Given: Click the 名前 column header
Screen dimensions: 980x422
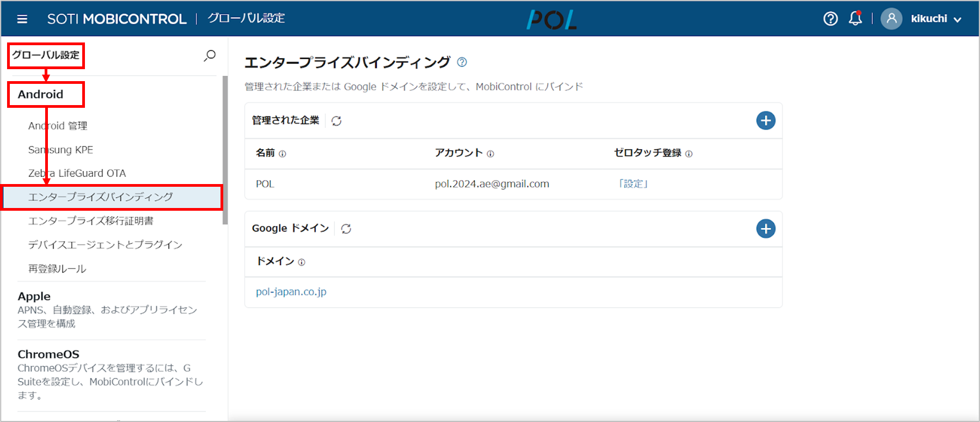Looking at the screenshot, I should coord(265,153).
